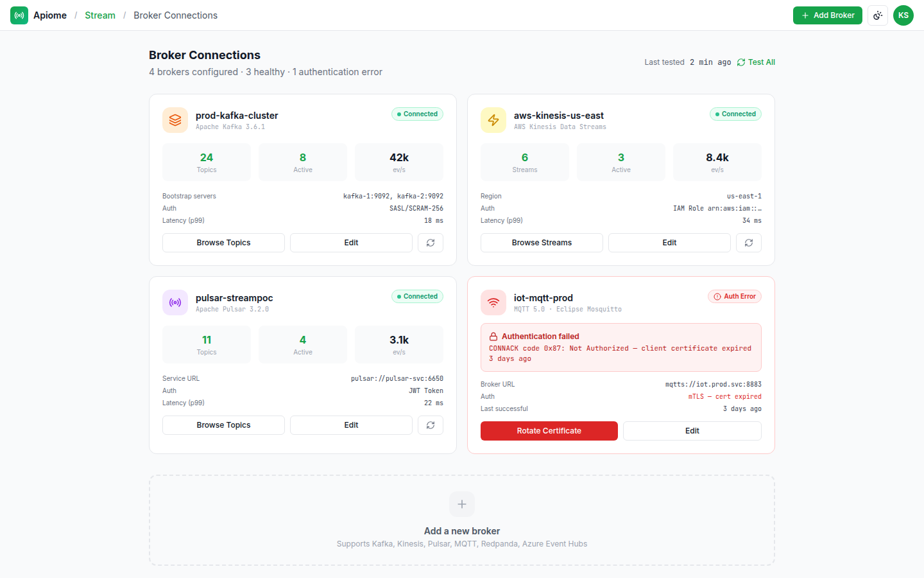This screenshot has height=578, width=924.
Task: Click the 3.1k ev/s stat tile
Action: point(399,344)
